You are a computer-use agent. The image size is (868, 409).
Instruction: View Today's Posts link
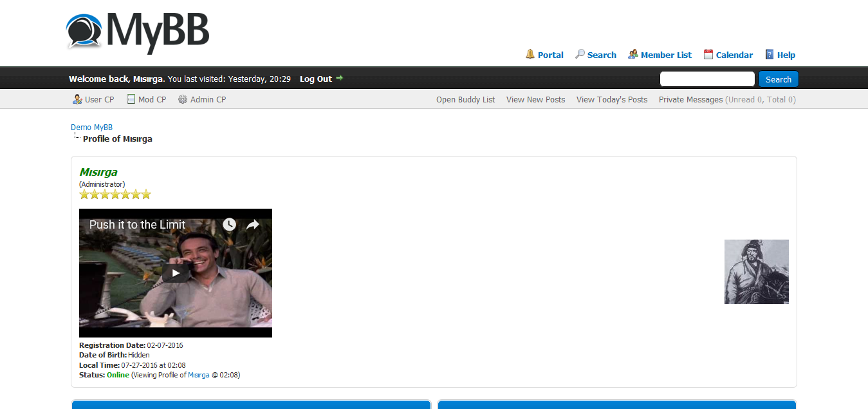pos(612,99)
